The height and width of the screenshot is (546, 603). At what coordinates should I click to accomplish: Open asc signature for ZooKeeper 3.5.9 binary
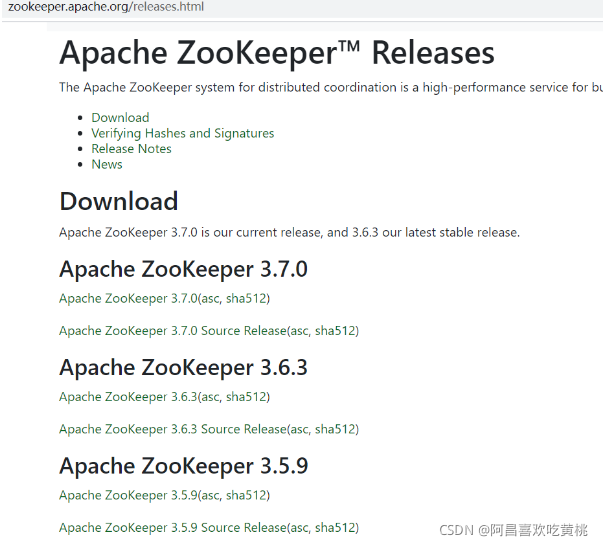click(210, 495)
